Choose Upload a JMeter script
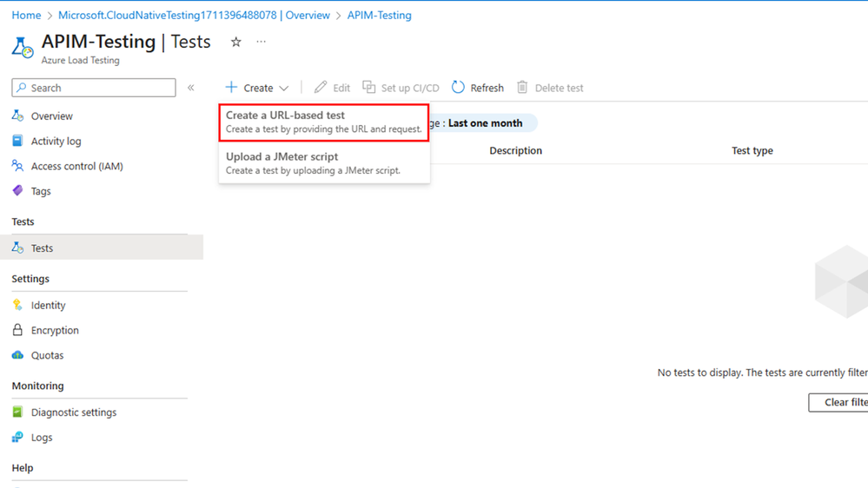This screenshot has width=868, height=488. pos(324,163)
